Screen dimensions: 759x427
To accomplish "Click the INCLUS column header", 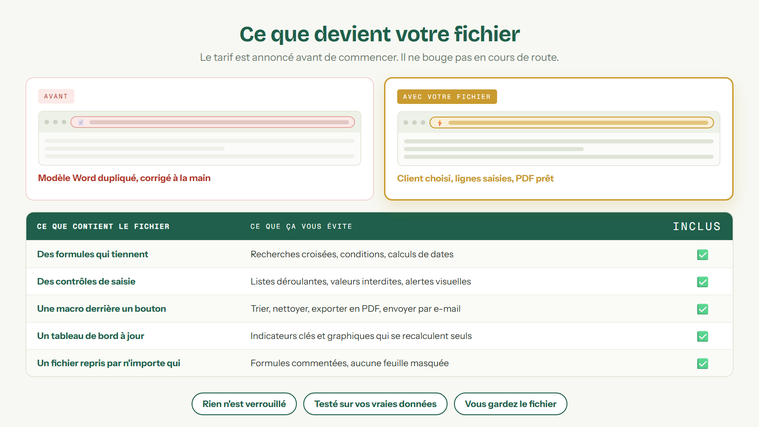I will point(697,227).
